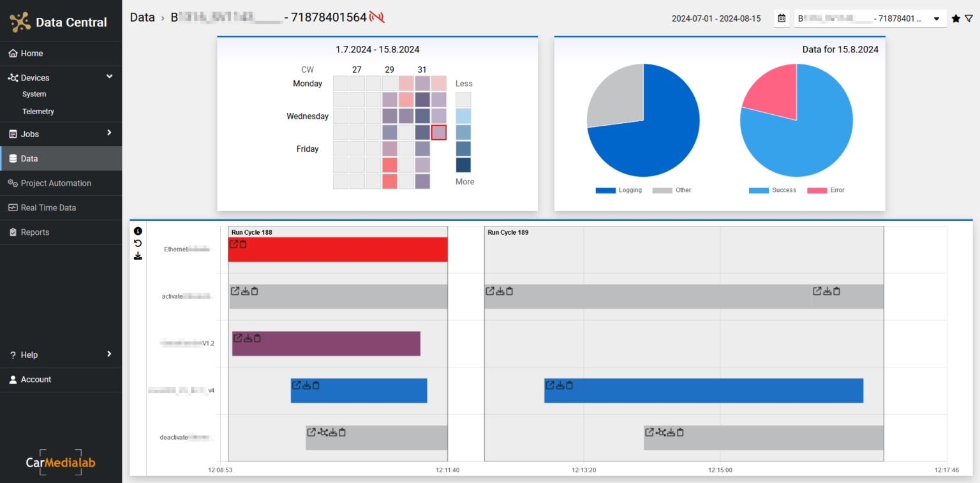Screen dimensions: 980x483
Task: Click the info icon beside the Gantt chart
Action: click(138, 230)
